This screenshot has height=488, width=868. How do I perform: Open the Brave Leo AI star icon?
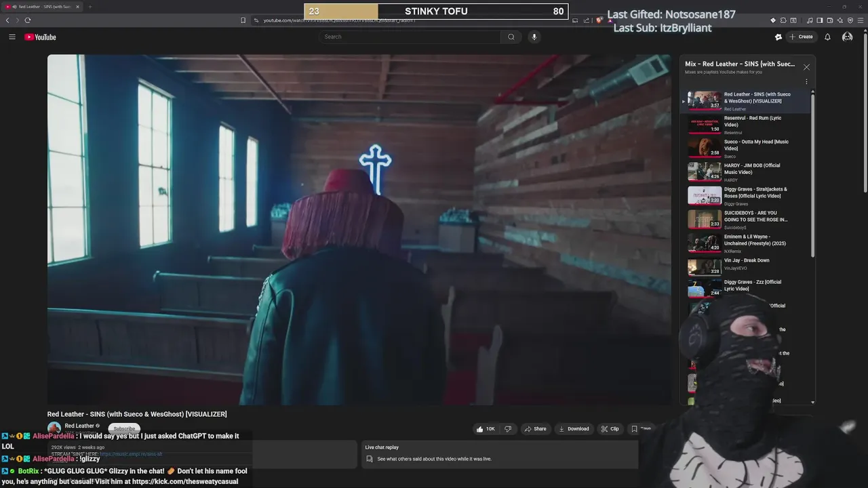[840, 20]
